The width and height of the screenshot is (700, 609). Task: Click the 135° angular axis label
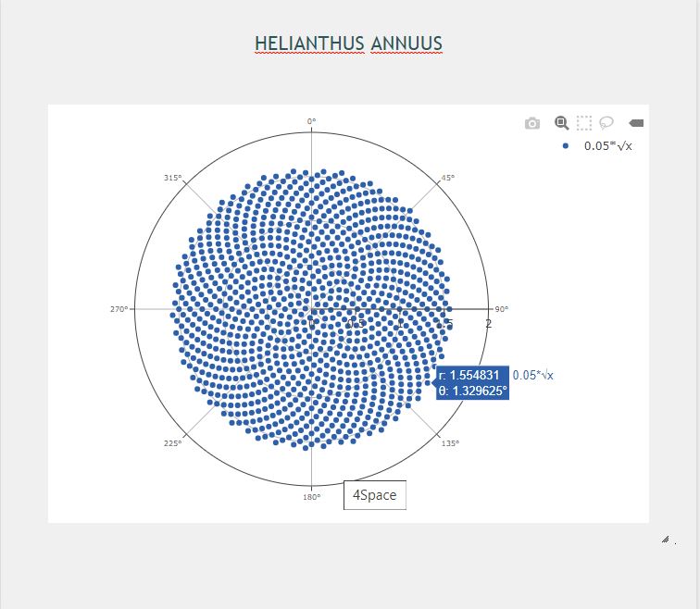click(449, 443)
